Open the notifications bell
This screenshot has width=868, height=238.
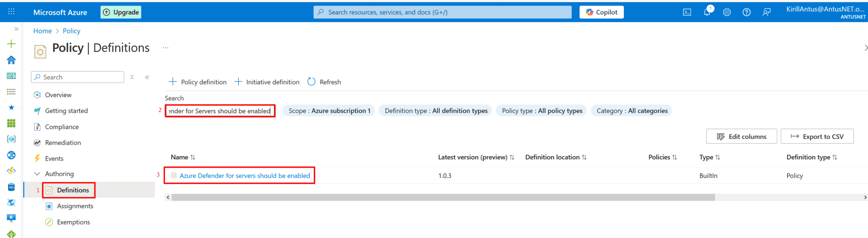pyautogui.click(x=707, y=12)
